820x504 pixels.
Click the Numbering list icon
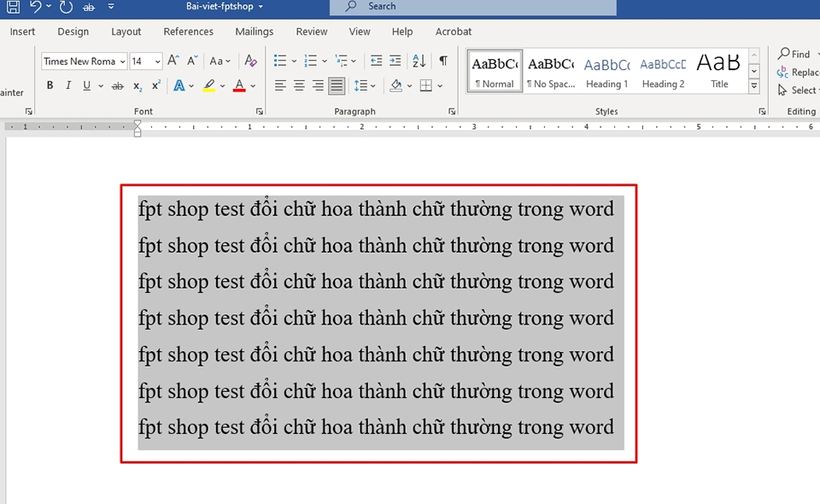[311, 61]
